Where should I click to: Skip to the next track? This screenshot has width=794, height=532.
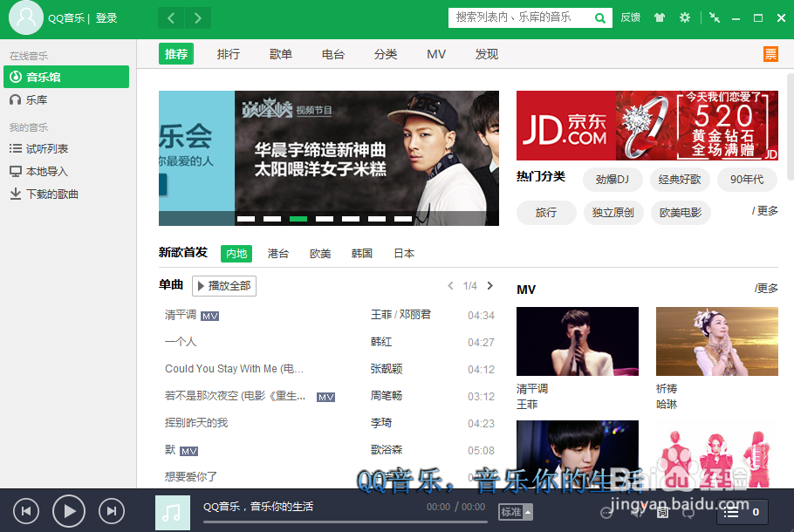112,511
